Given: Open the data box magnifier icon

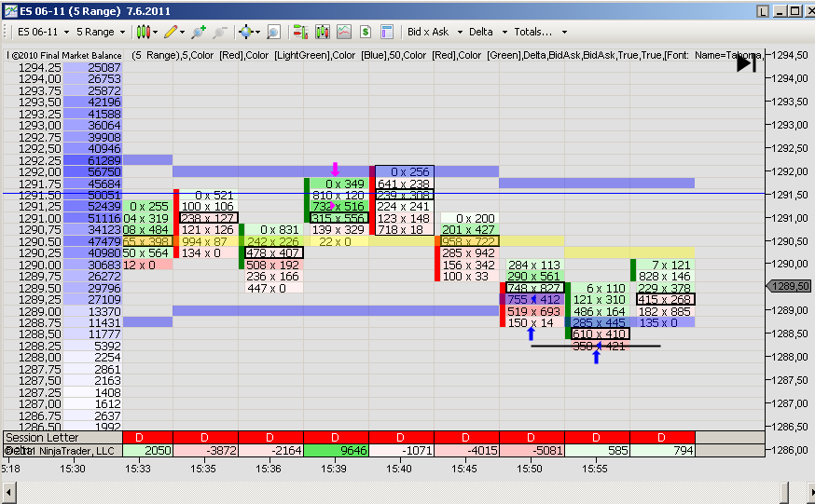Looking at the screenshot, I should click(273, 33).
